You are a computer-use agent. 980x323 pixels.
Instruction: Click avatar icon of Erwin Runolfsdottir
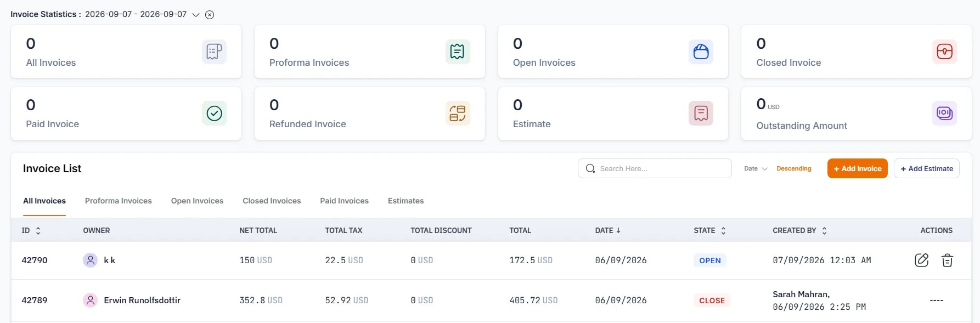coord(91,300)
